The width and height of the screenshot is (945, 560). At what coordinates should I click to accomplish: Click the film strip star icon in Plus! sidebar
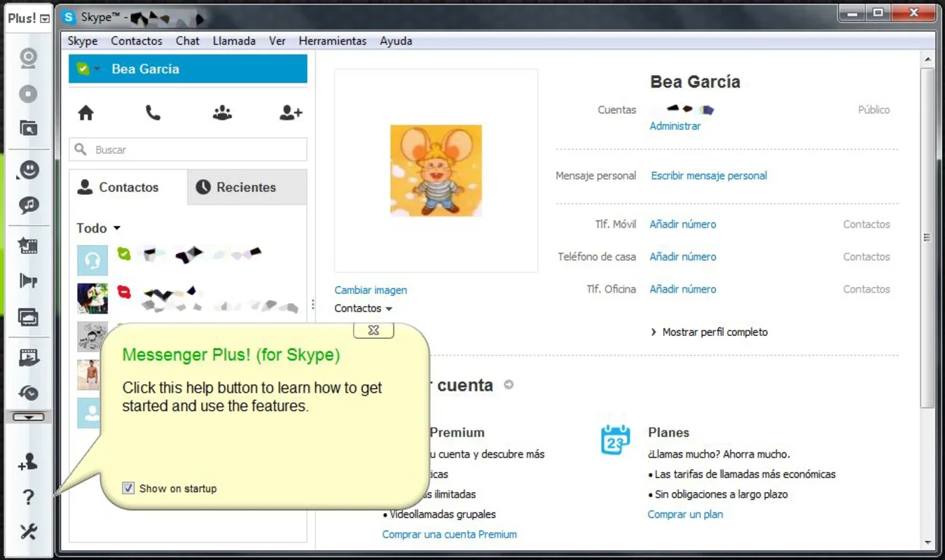point(28,246)
